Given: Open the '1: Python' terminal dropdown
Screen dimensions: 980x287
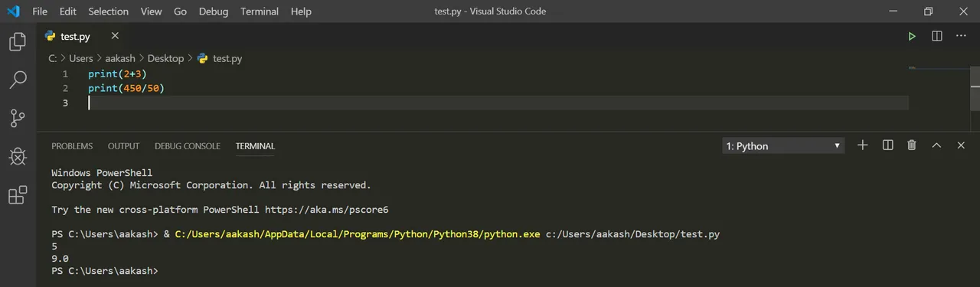Looking at the screenshot, I should pos(783,145).
